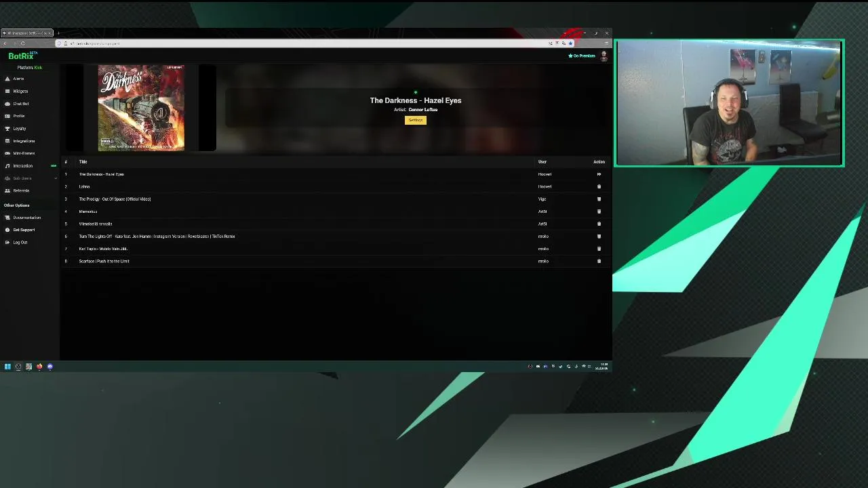Viewport: 868px width, 488px height.
Task: Open a new browser tab
Action: (x=58, y=33)
